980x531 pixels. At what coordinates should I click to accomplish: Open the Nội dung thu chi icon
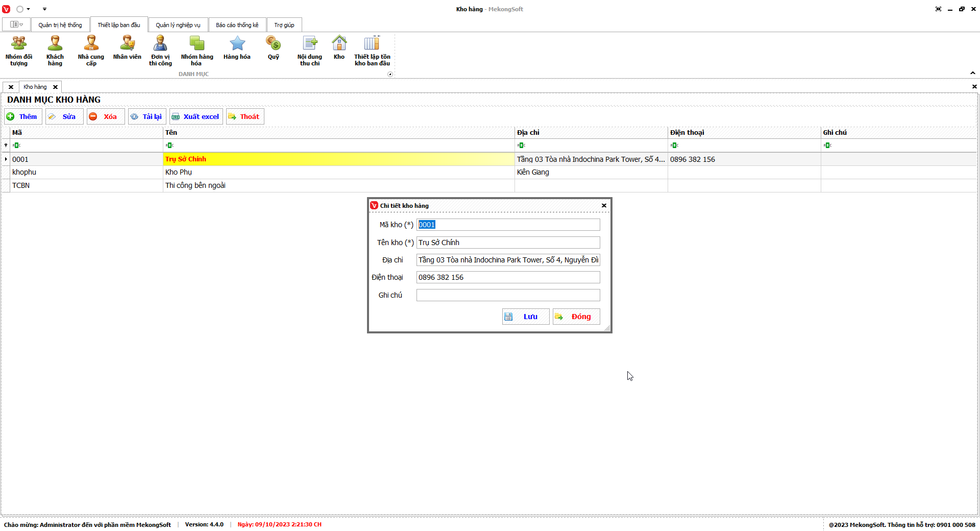click(309, 51)
